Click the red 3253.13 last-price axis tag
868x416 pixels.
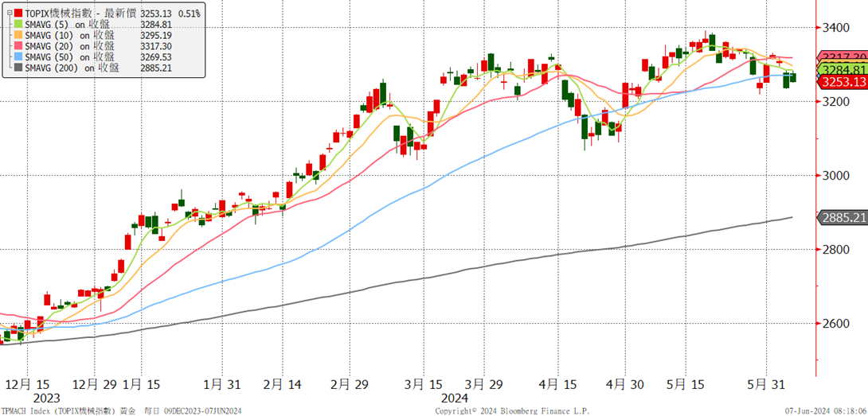click(x=842, y=83)
